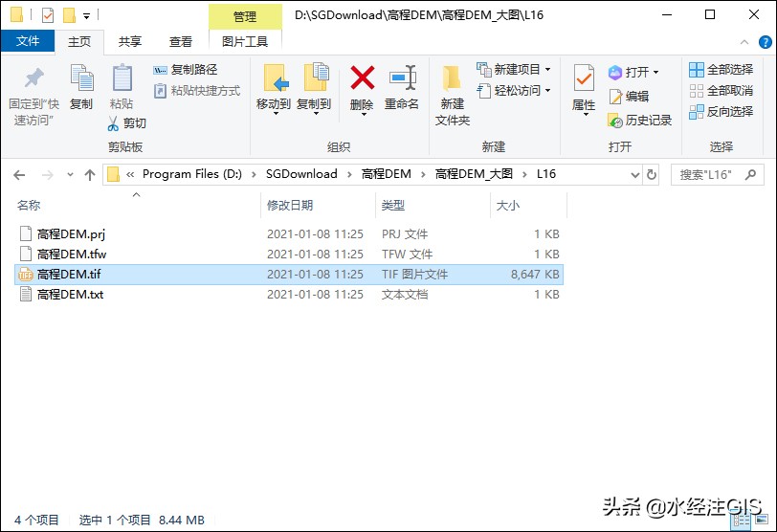Viewport: 777px width, 532px height.
Task: Refresh the folder view
Action: [652, 175]
